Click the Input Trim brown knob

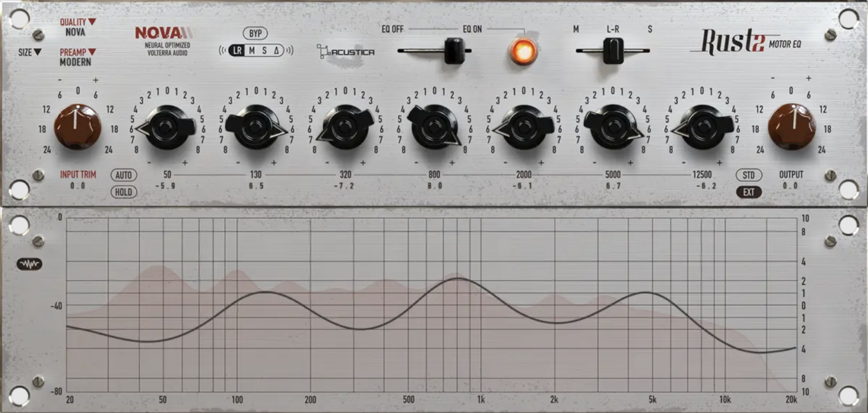point(77,127)
